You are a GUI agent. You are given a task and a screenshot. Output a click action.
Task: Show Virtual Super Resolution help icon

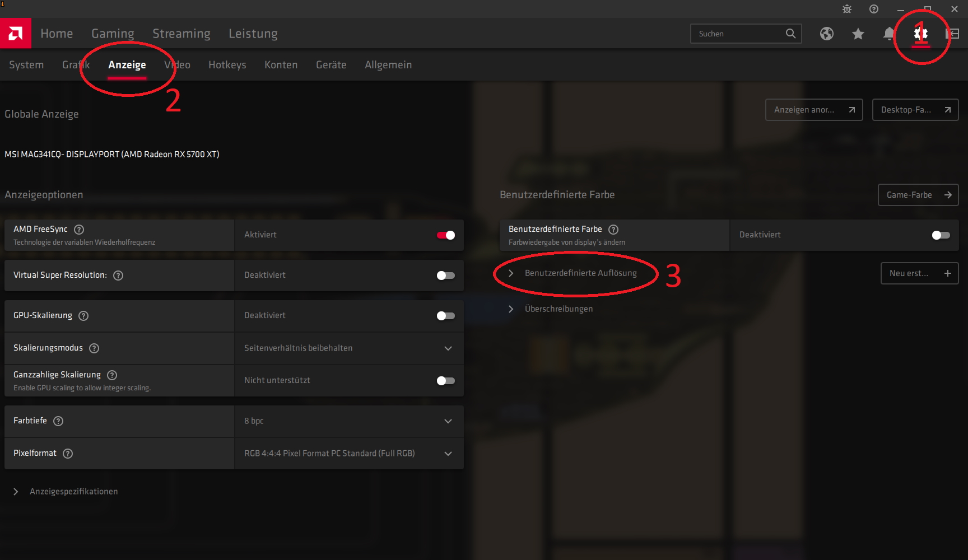[x=118, y=275]
